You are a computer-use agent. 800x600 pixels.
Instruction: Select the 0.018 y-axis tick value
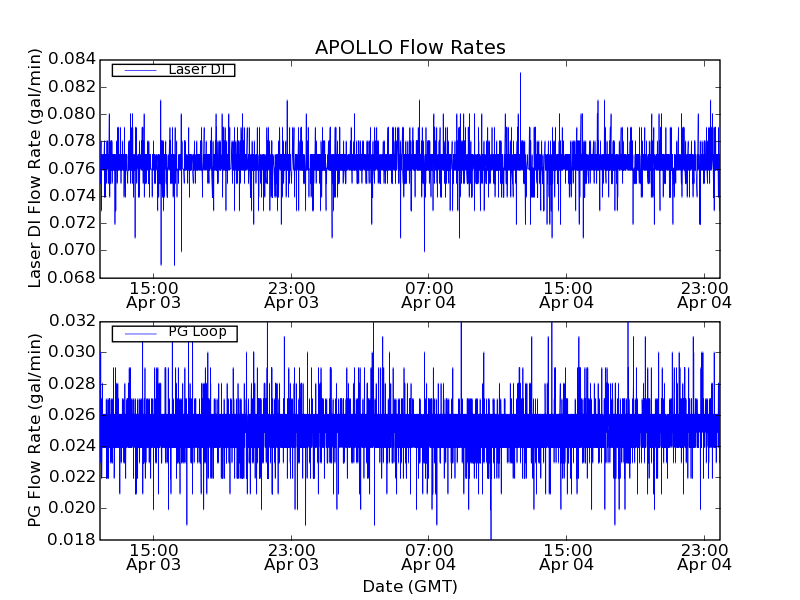72,539
